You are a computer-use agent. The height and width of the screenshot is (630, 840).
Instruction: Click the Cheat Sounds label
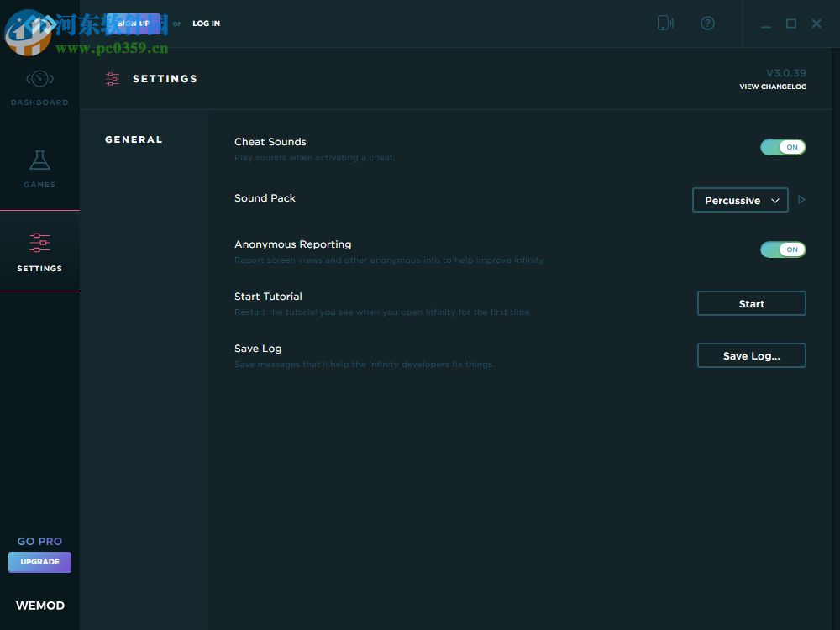[270, 141]
